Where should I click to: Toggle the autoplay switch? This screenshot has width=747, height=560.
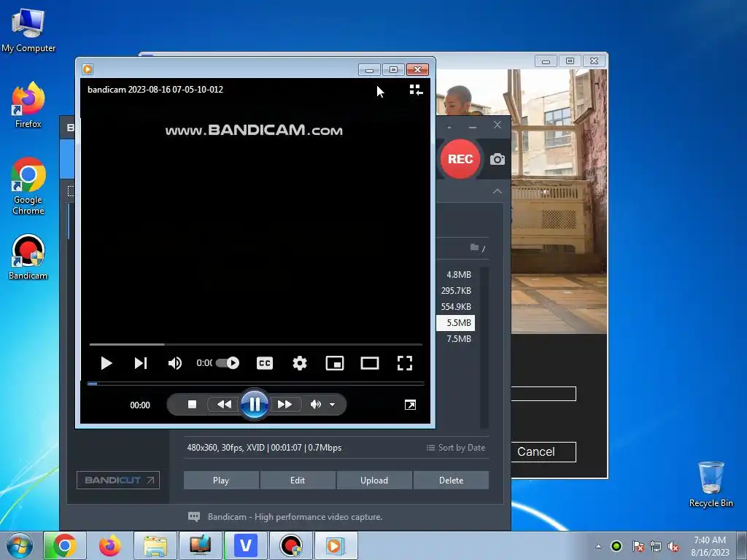pyautogui.click(x=228, y=363)
